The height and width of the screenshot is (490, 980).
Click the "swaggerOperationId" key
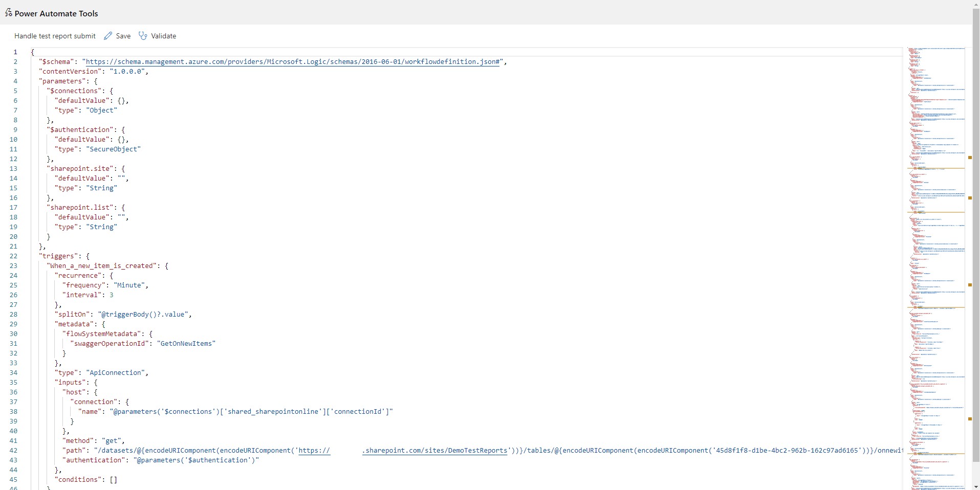(x=110, y=343)
